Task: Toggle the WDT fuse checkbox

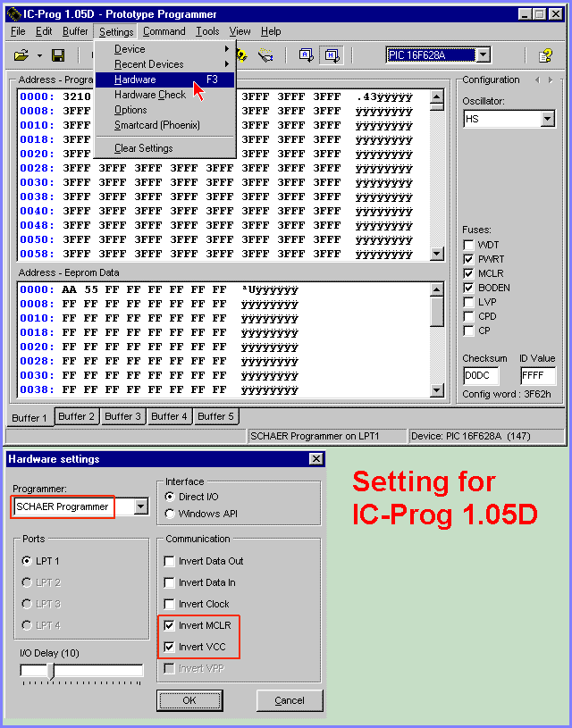Action: 469,245
